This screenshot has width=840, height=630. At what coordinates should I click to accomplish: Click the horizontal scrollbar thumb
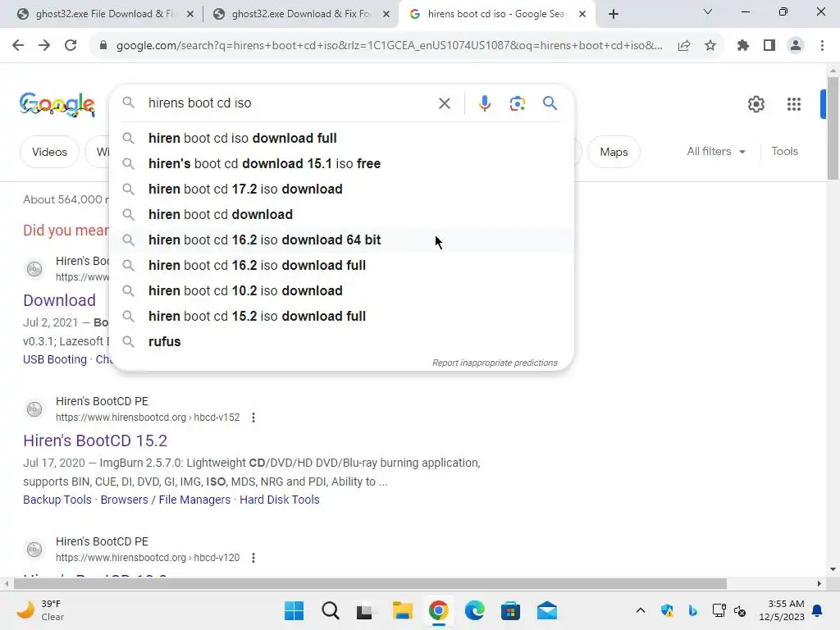click(370, 583)
